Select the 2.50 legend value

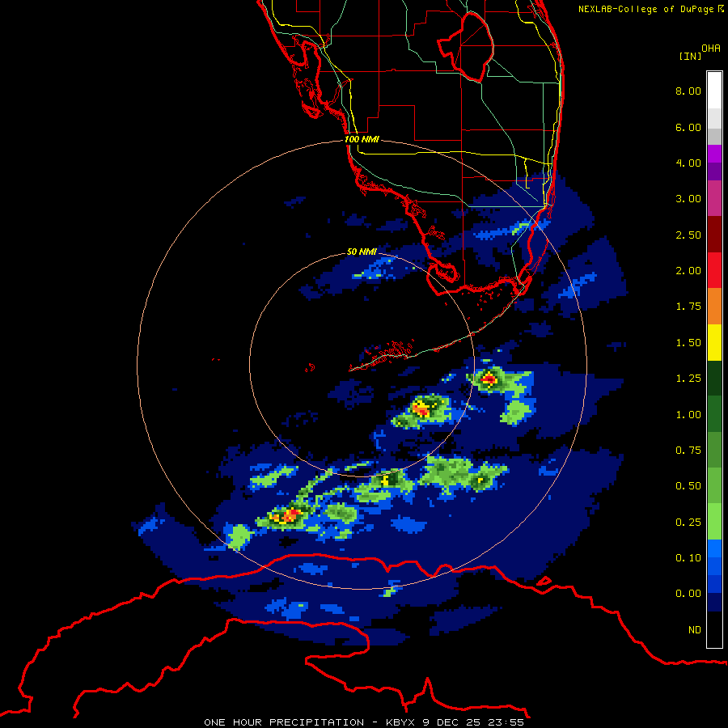(688, 235)
